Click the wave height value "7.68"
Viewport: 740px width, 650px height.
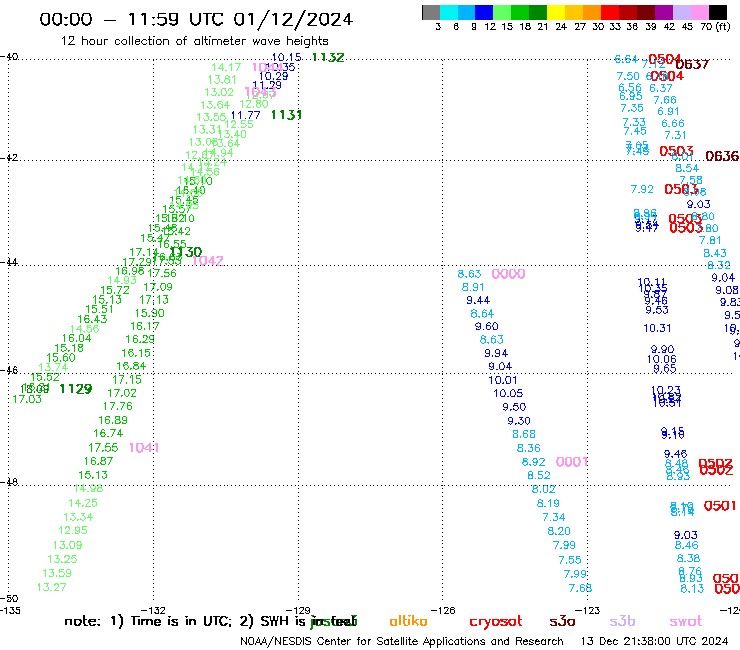580,588
